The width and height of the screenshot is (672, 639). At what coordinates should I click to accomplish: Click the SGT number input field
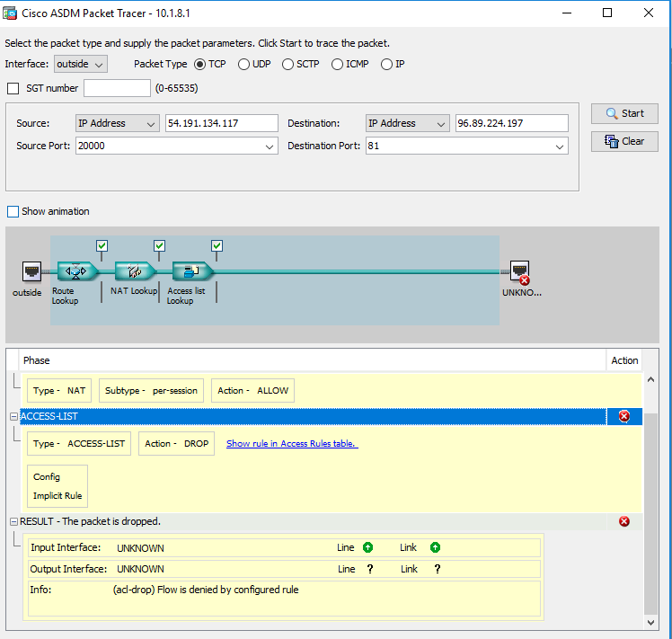click(117, 88)
